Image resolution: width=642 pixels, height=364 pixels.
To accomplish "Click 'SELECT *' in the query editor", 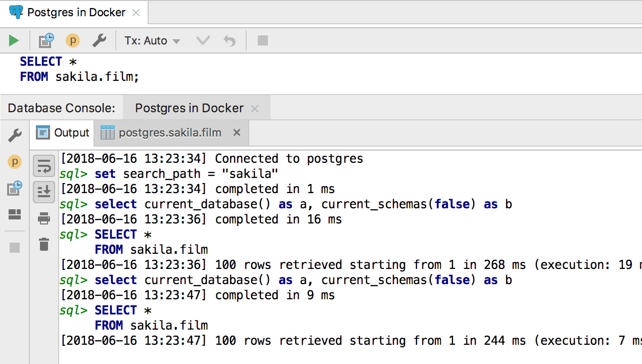I will coord(49,62).
